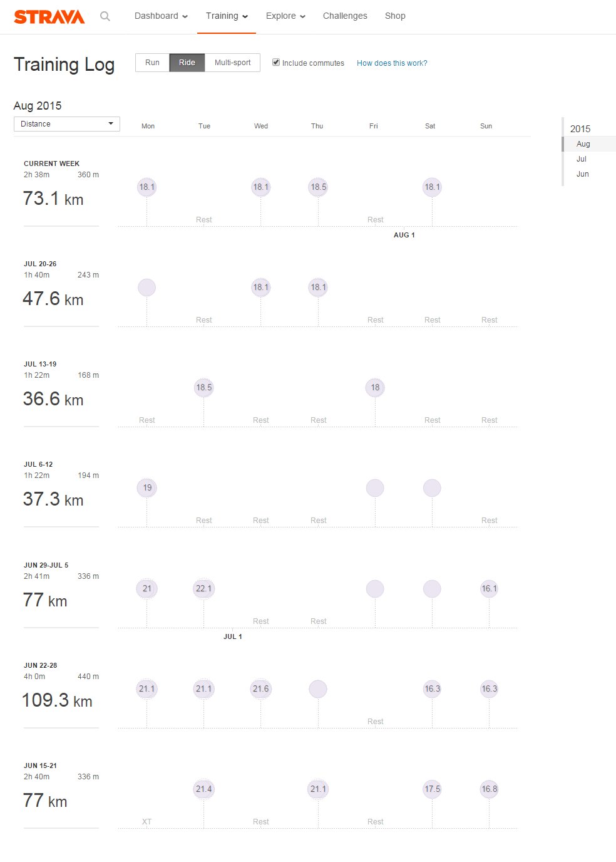The image size is (616, 862).
Task: Select Jul in the 2015 timeline
Action: click(582, 158)
